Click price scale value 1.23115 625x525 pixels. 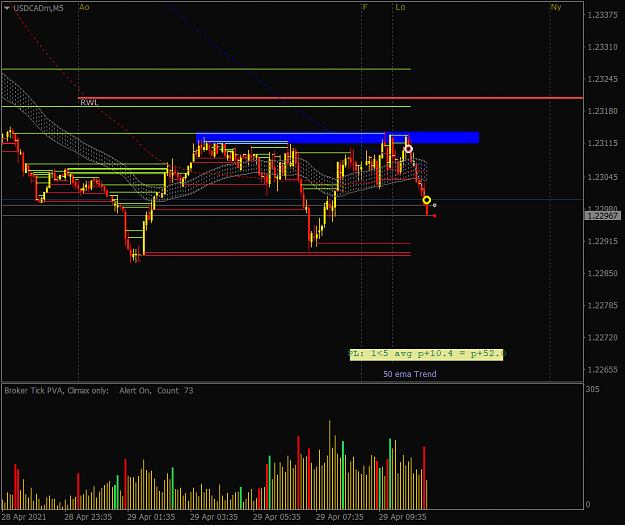click(602, 143)
